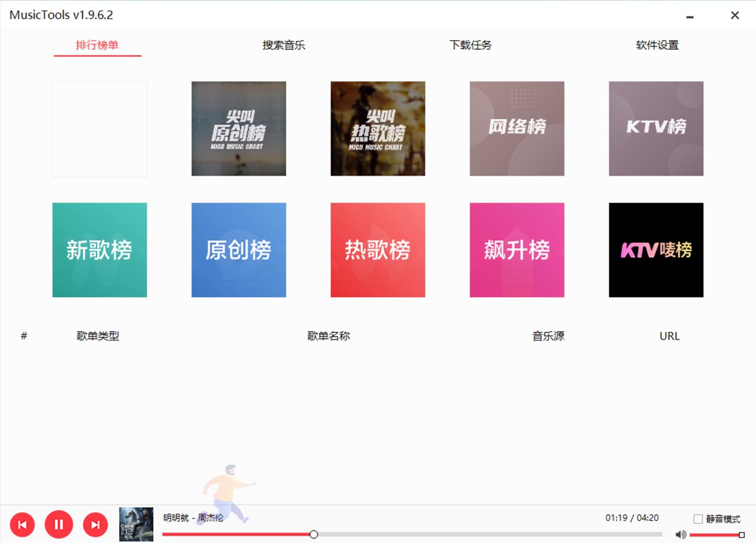Screen dimensions: 756x543
Task: Open the 下载任务 tab
Action: 471,45
